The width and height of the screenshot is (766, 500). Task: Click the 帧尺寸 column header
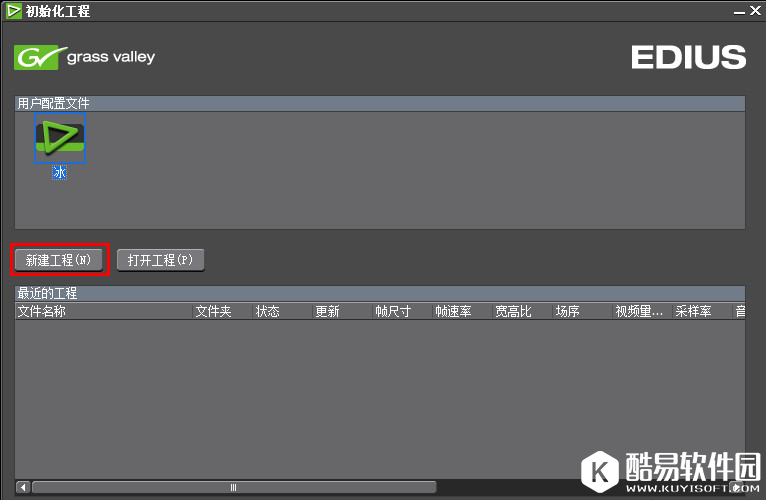pyautogui.click(x=403, y=311)
